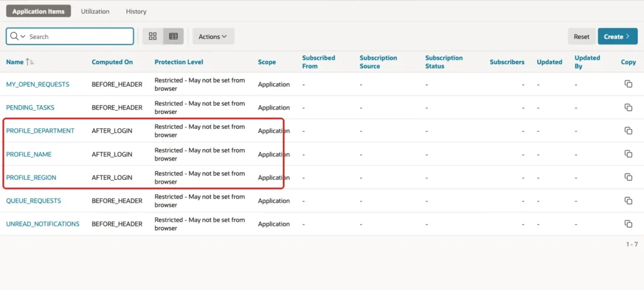
Task: Switch to report table view
Action: (x=174, y=36)
